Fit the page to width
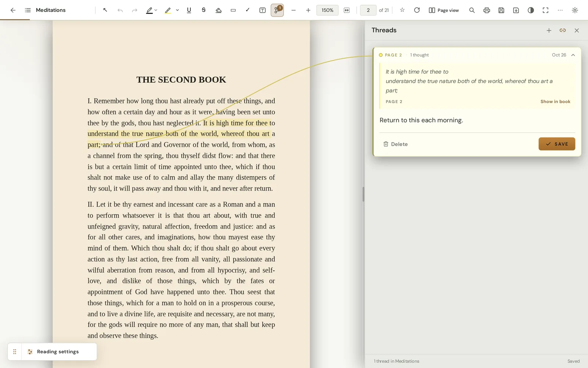Viewport: 588px width, 368px height. point(347,10)
